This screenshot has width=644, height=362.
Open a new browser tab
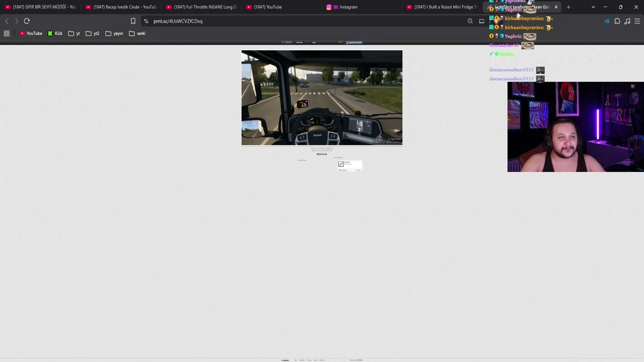569,7
